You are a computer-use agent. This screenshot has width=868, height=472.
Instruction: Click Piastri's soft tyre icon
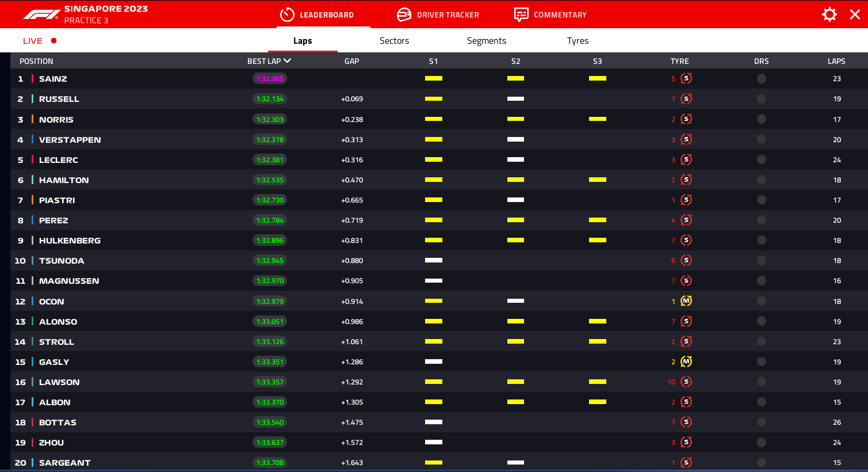[686, 200]
